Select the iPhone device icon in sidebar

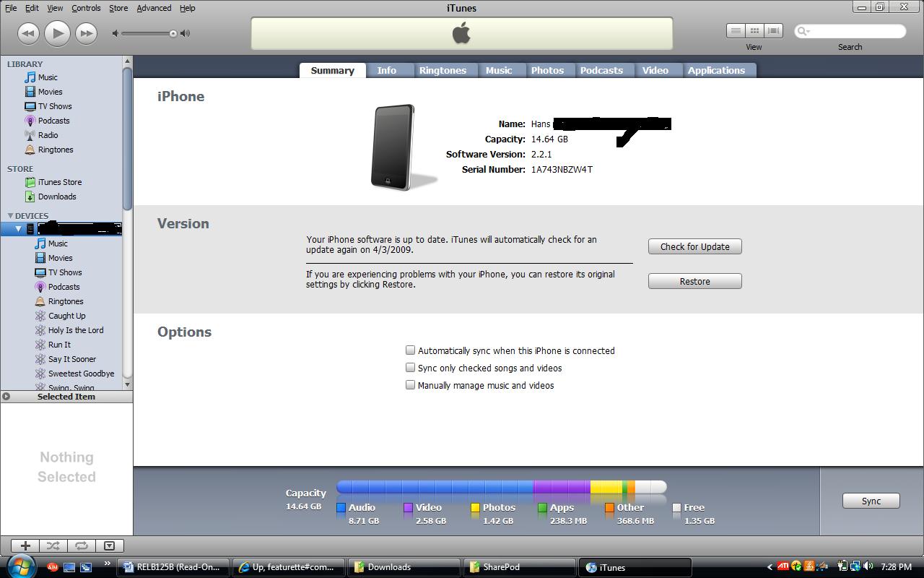click(30, 229)
